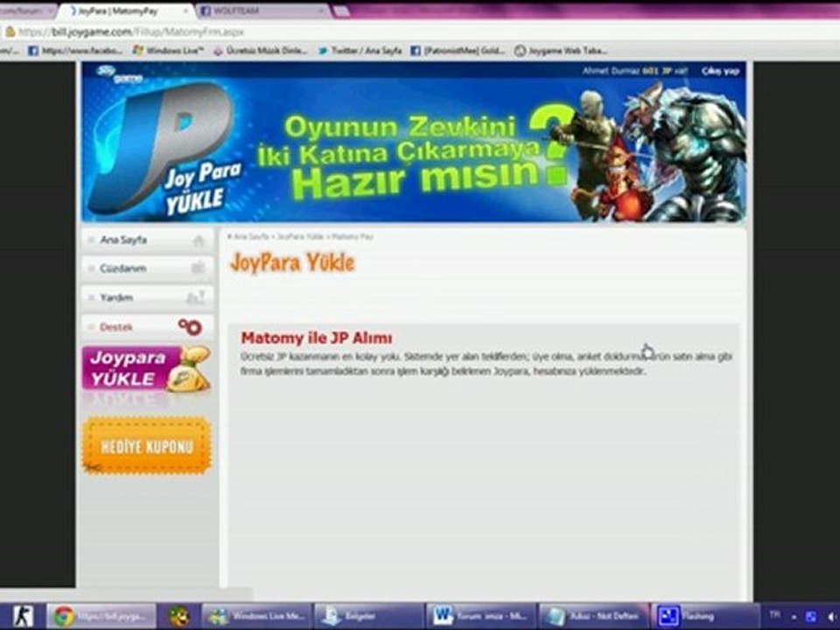Click the Ana Sayfa breadcrumb link
This screenshot has width=840, height=630.
(x=251, y=236)
